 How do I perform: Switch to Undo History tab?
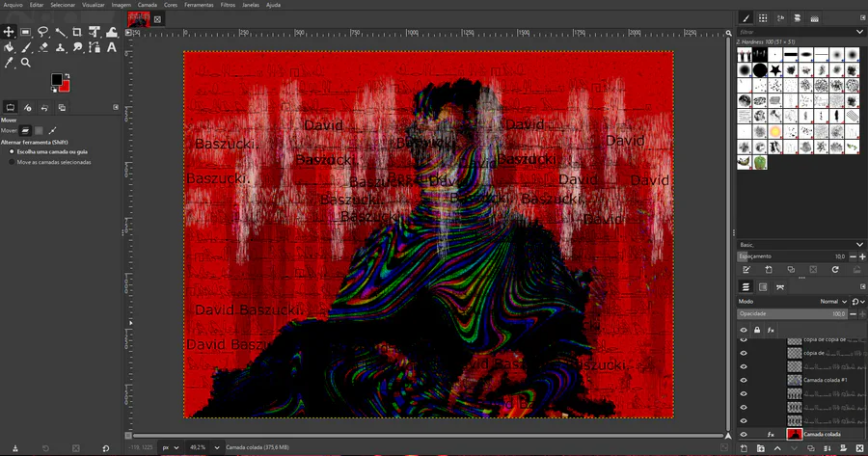[x=44, y=107]
